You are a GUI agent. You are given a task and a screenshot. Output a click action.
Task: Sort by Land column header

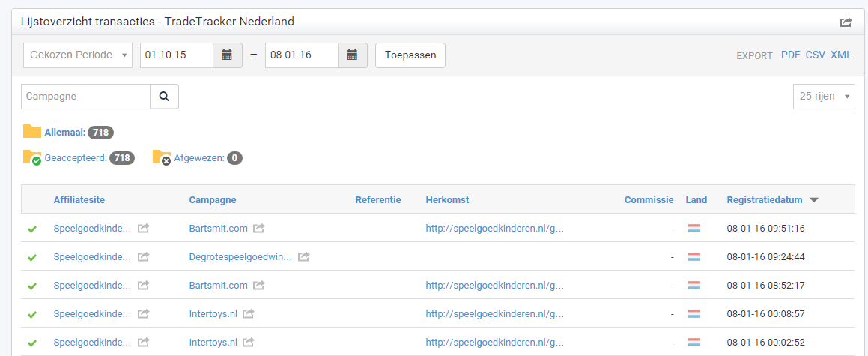(696, 200)
